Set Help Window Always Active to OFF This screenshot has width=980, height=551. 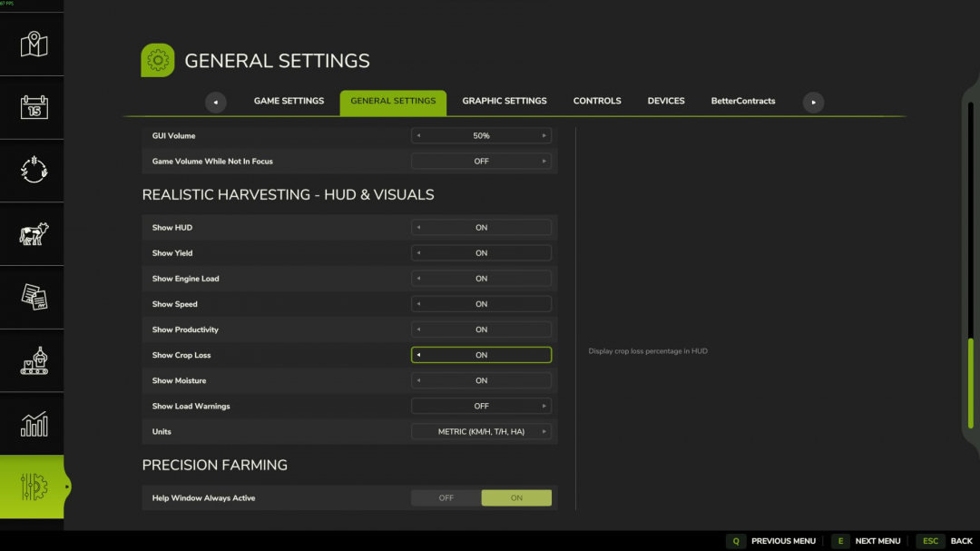point(446,497)
